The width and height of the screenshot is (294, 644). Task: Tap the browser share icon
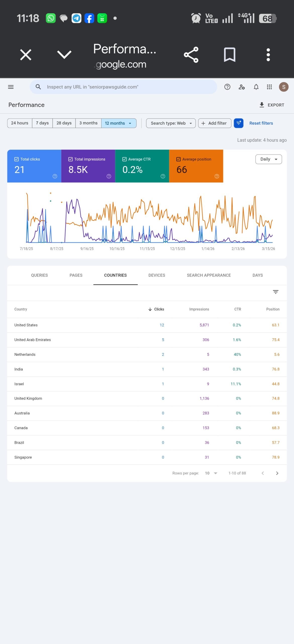click(191, 55)
